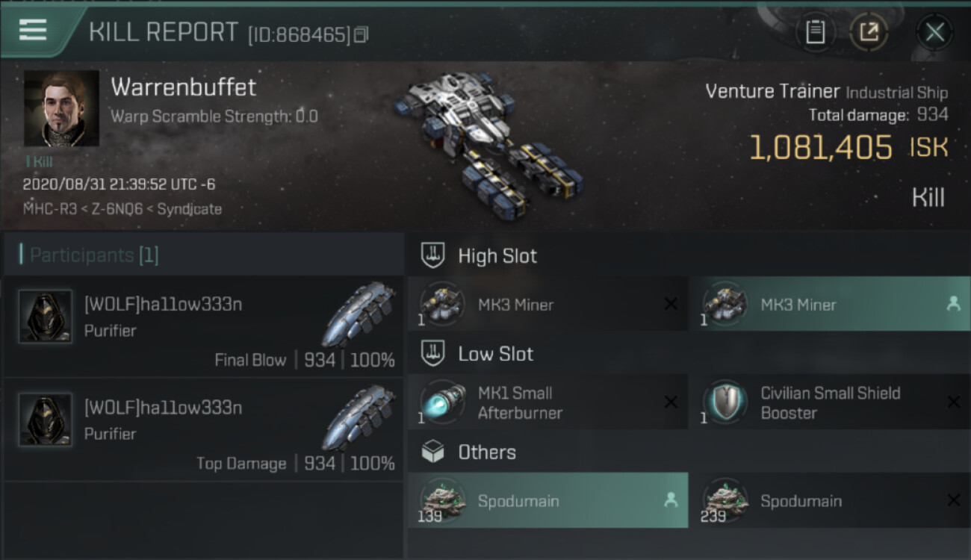View Warrenbuffet's pilot portrait
The width and height of the screenshot is (971, 560).
coord(61,109)
